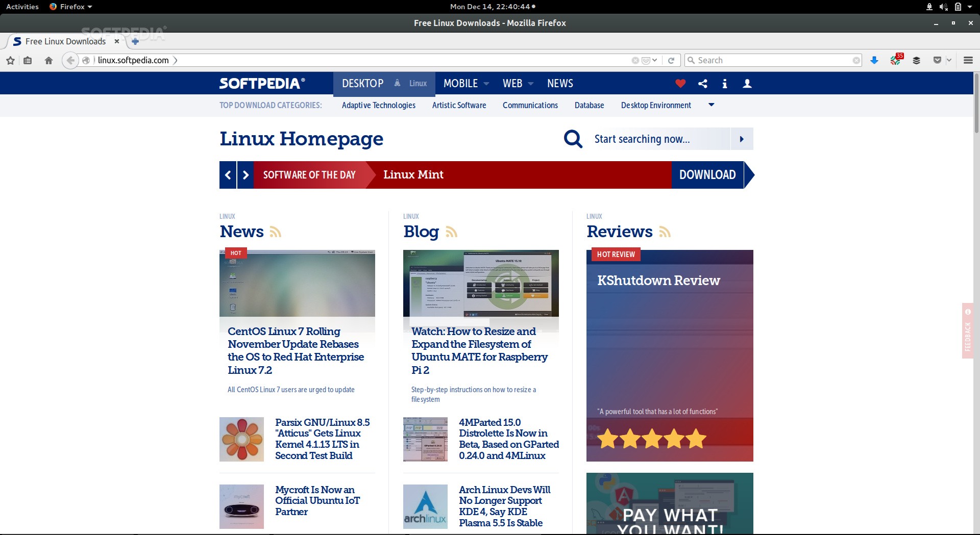Click the Softpedia logo
The image size is (980, 535).
click(x=262, y=83)
